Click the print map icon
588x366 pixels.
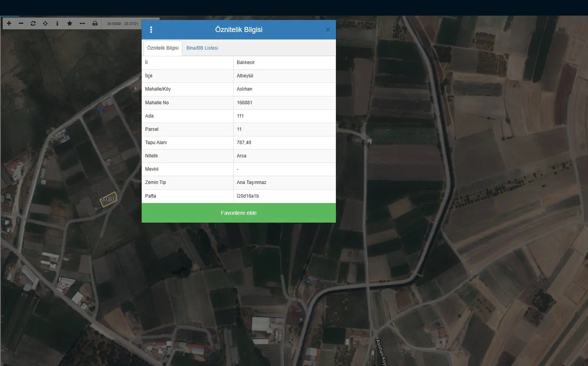coord(95,23)
